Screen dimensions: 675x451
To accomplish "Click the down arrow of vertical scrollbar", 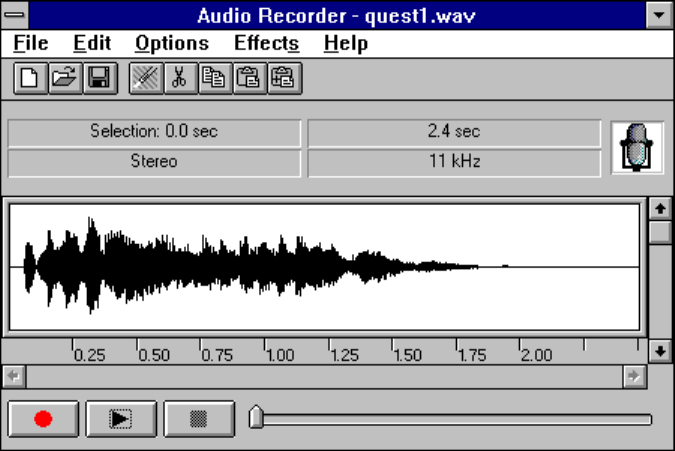I will point(660,352).
